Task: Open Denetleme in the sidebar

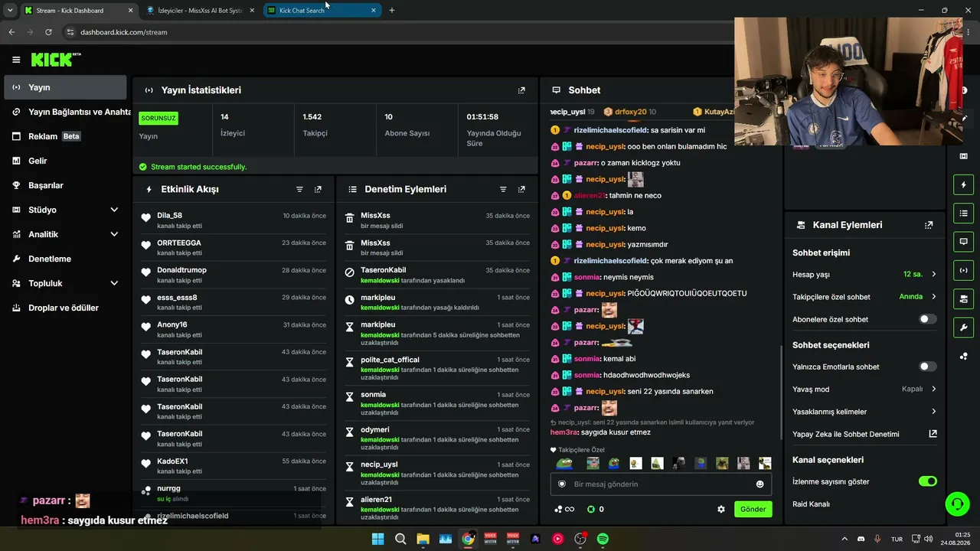Action: [x=65, y=259]
